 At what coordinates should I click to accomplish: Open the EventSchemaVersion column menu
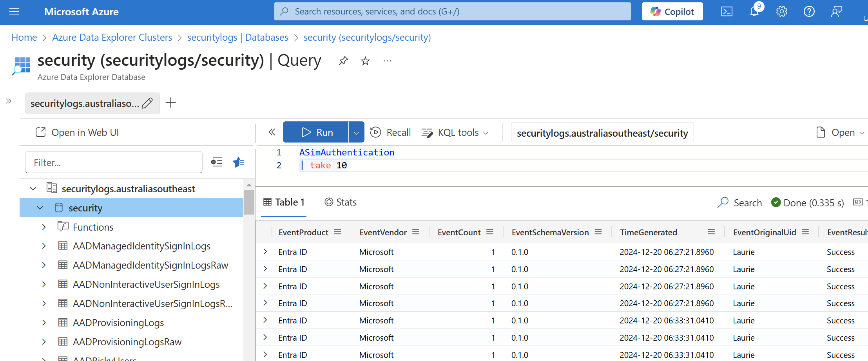tap(598, 232)
